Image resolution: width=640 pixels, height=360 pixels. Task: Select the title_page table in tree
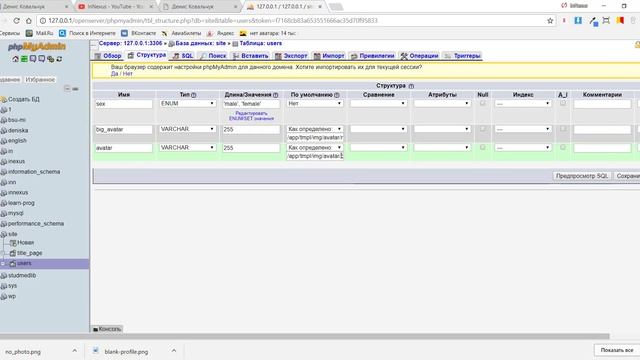[30, 253]
